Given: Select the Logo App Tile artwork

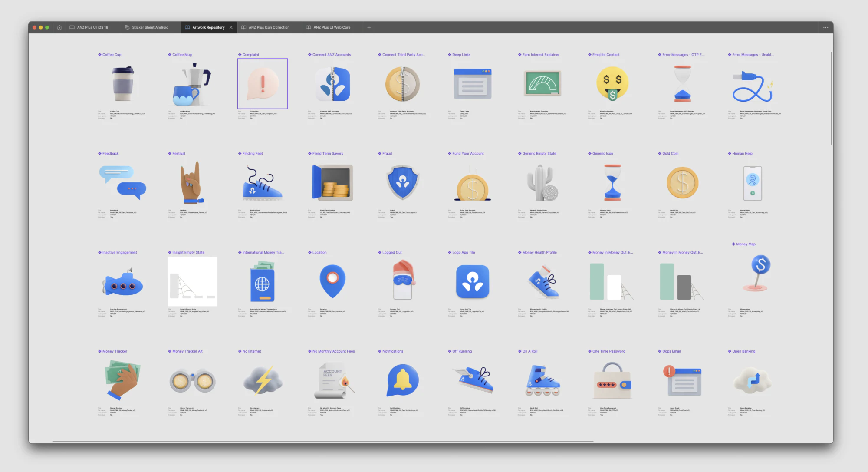Looking at the screenshot, I should coord(473,282).
